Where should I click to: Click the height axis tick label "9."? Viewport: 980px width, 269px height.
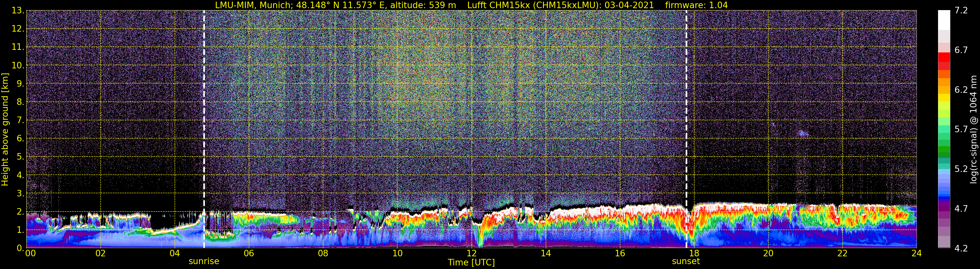point(20,83)
